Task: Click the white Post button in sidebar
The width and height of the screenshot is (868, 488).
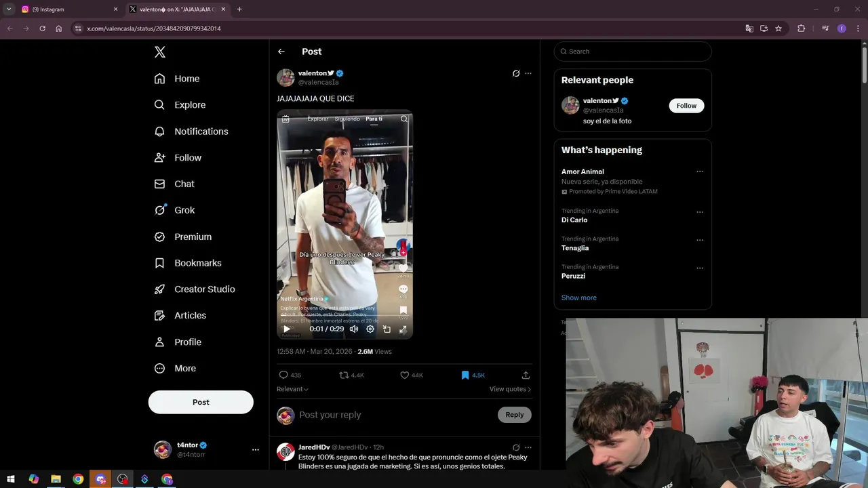Action: (201, 402)
